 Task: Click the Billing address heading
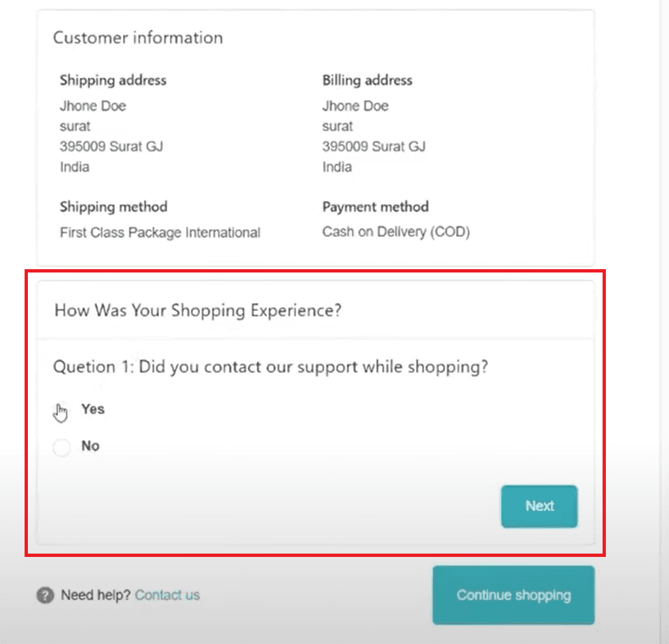[367, 80]
